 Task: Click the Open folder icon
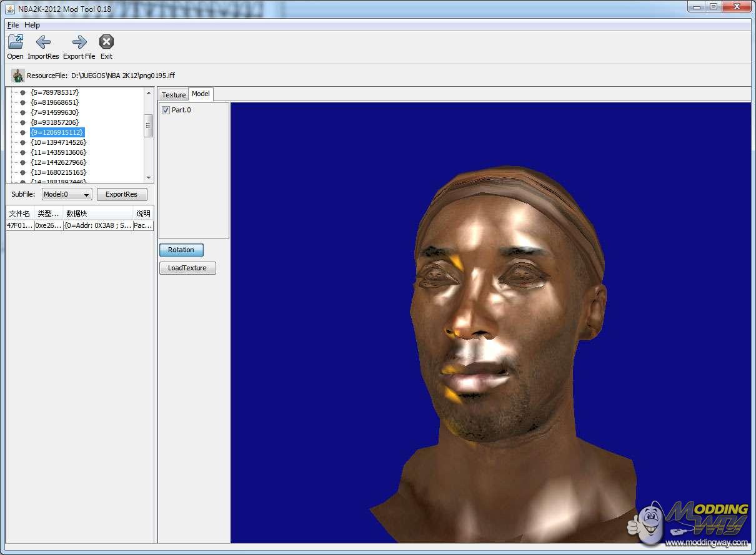click(15, 42)
